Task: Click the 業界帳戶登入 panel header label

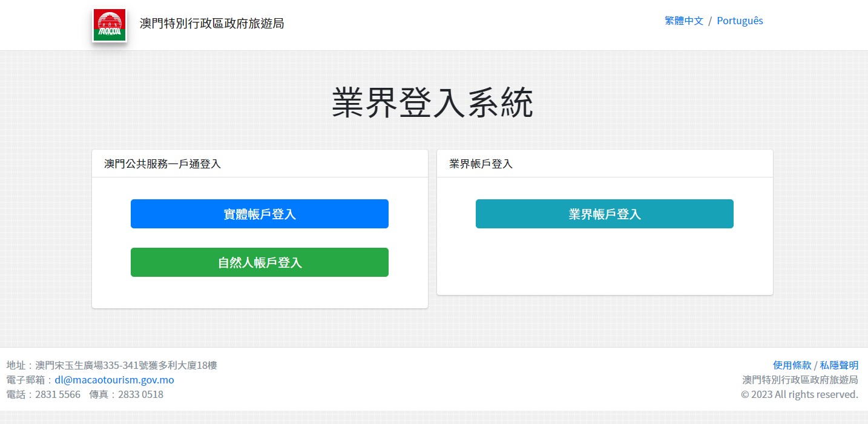Action: coord(481,164)
